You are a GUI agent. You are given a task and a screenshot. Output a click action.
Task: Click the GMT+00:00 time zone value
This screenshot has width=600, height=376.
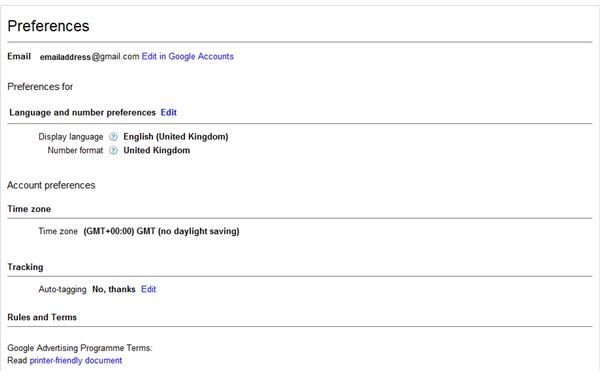(x=161, y=231)
